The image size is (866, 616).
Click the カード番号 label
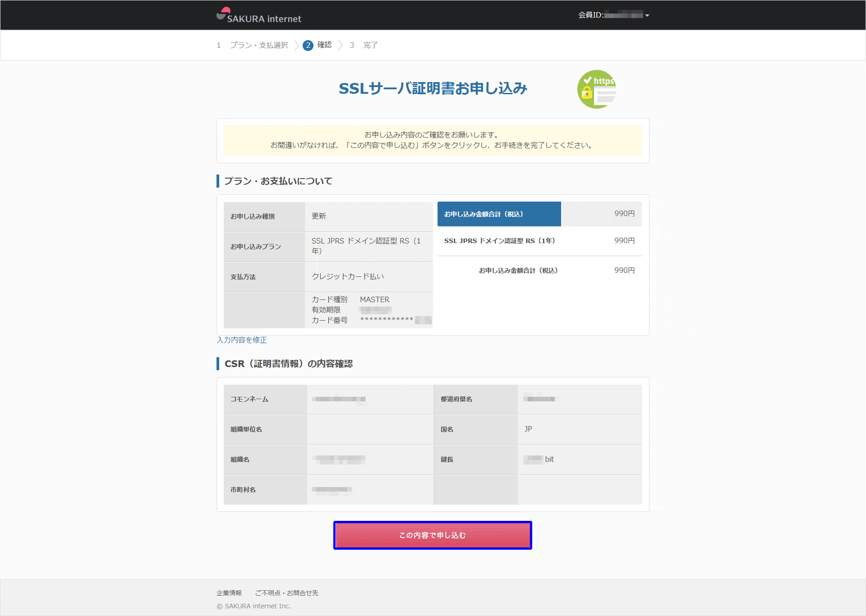pos(330,320)
